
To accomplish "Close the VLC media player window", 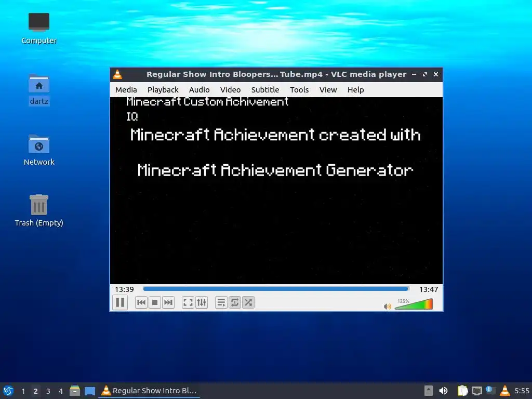I will [x=436, y=74].
